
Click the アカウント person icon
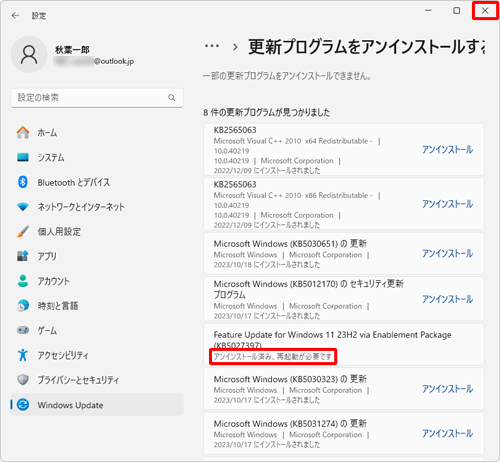23,281
